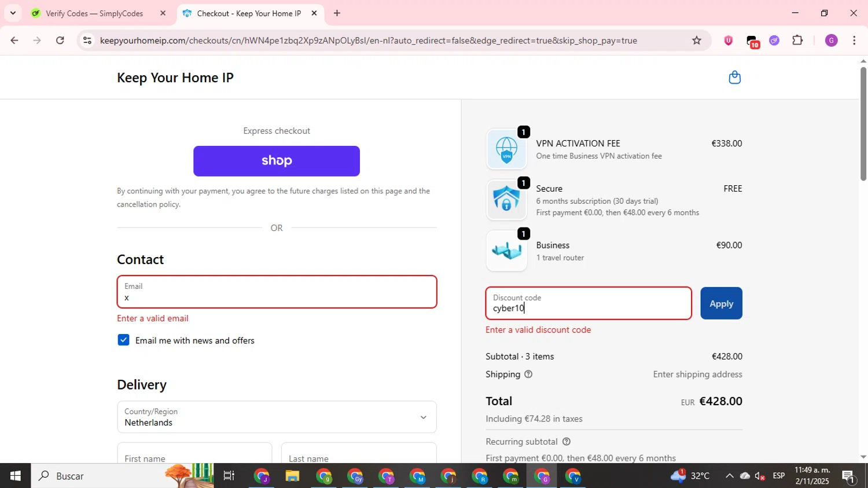Go back to the previous page
This screenshot has height=488, width=868.
[x=14, y=41]
